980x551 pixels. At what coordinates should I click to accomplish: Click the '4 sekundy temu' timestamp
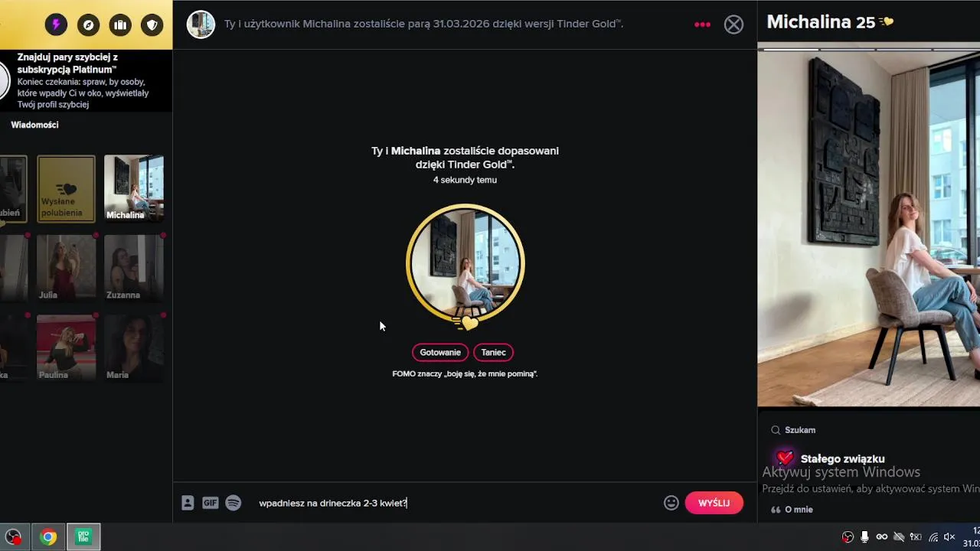[x=465, y=180]
